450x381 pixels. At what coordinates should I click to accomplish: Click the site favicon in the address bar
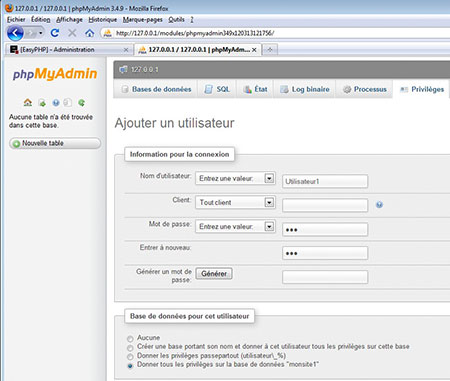click(107, 33)
